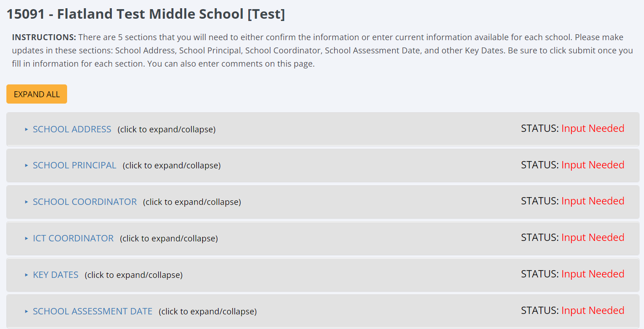Open the SCHOOL ADDRESS link
The height and width of the screenshot is (329, 644).
pos(72,129)
